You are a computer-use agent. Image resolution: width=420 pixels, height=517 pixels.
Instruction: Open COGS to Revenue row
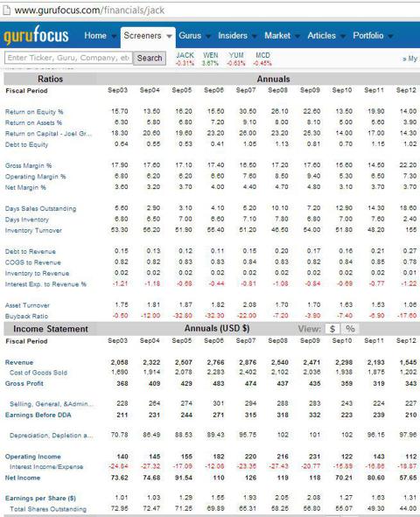tap(33, 262)
